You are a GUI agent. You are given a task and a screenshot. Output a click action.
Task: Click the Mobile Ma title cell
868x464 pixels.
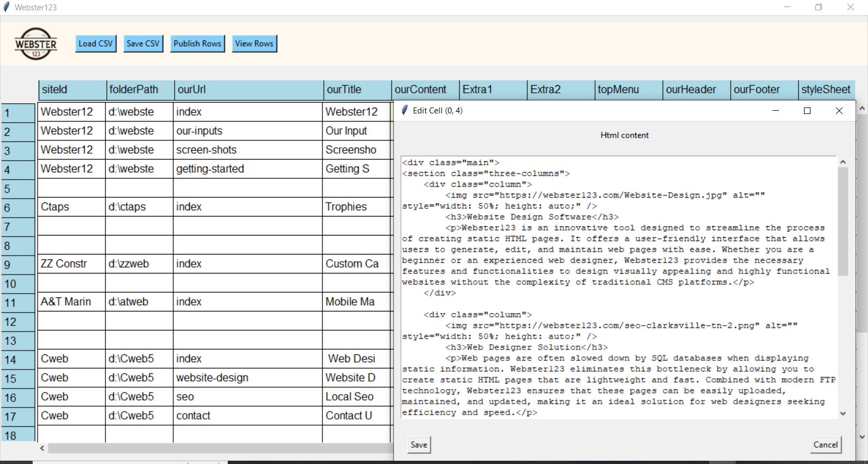(x=357, y=302)
